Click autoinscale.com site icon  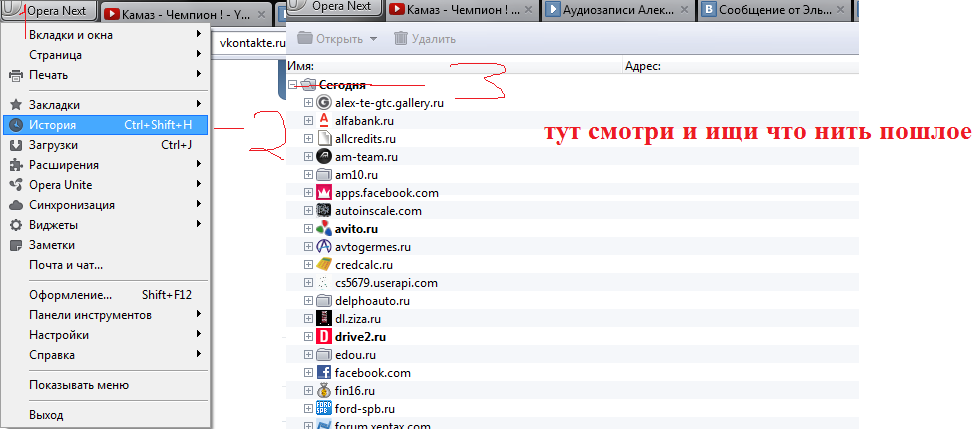click(324, 211)
